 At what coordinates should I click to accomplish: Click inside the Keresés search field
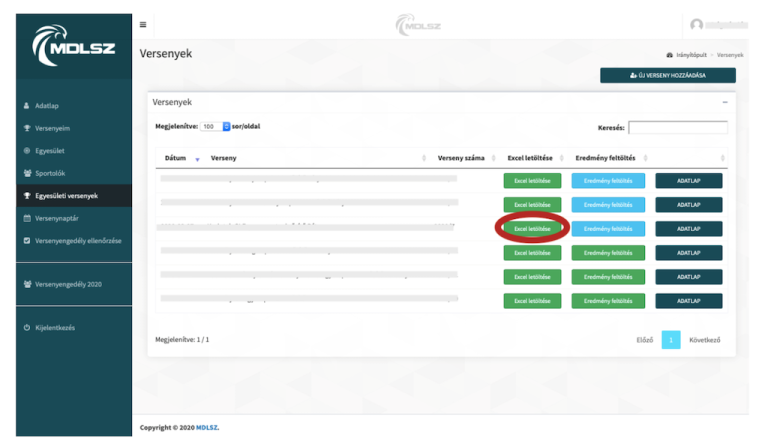click(x=678, y=128)
